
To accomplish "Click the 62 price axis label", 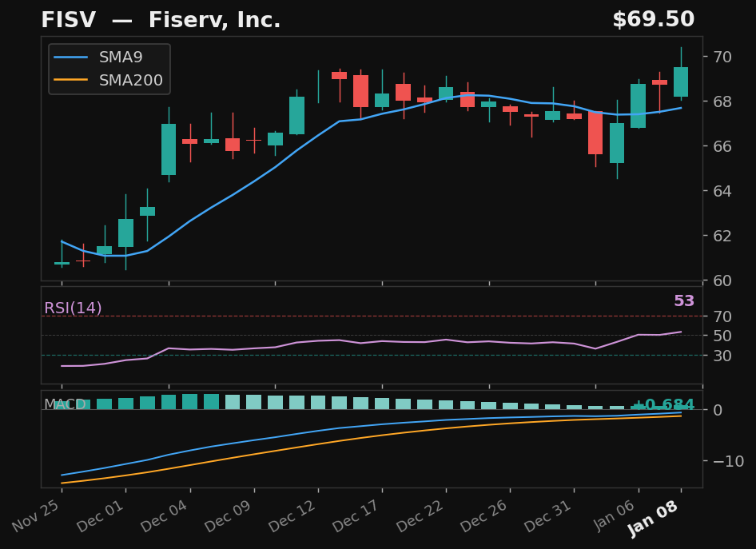I will pos(722,236).
